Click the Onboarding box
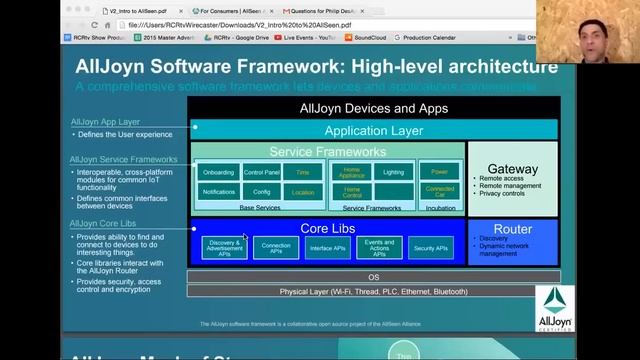Image resolution: width=640 pixels, height=360 pixels. (x=218, y=172)
